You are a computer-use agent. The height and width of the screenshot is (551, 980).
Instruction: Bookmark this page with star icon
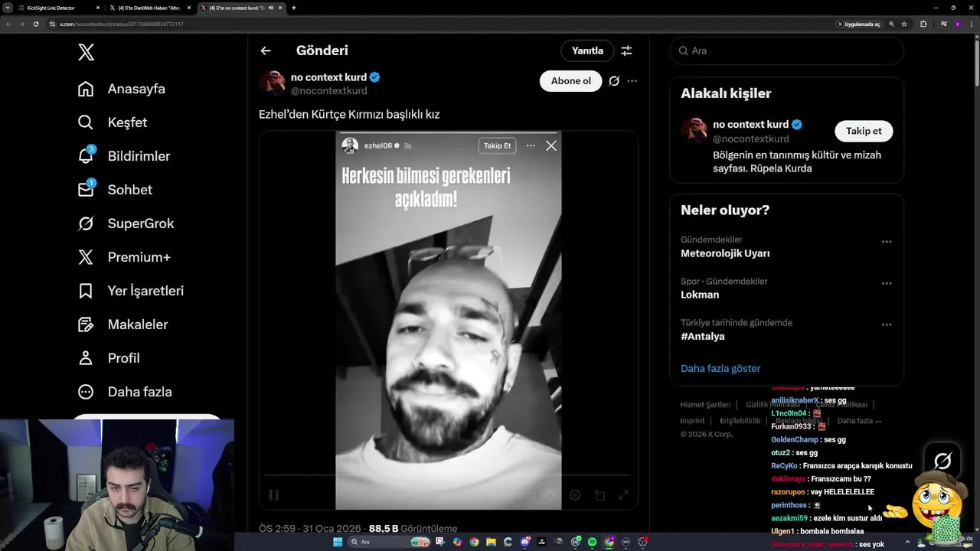coord(904,24)
